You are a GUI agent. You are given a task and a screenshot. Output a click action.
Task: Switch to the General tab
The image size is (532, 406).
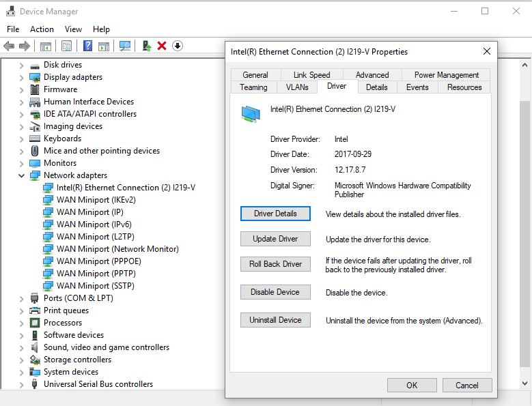[x=255, y=75]
